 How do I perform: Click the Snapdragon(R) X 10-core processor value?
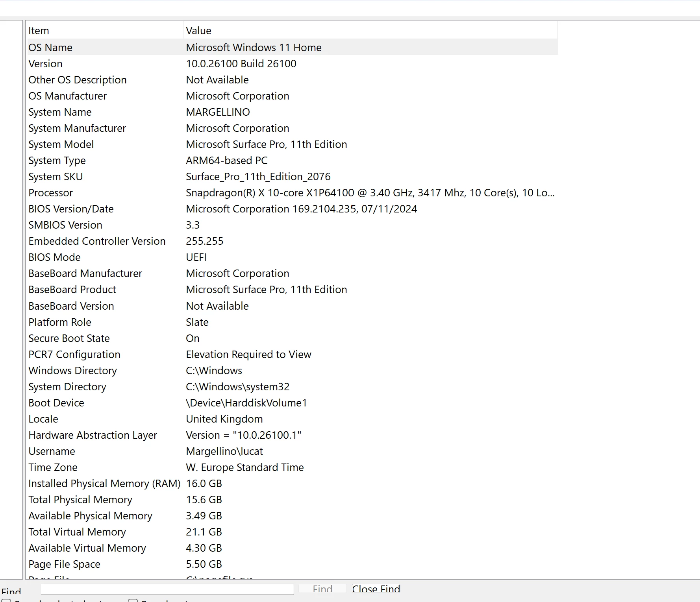pyautogui.click(x=370, y=193)
